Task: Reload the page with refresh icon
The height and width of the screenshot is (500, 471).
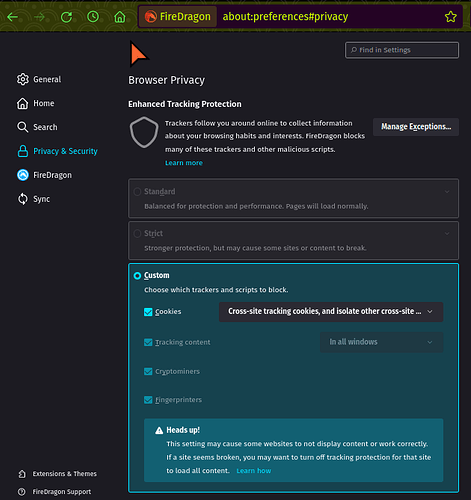Action: pyautogui.click(x=66, y=17)
